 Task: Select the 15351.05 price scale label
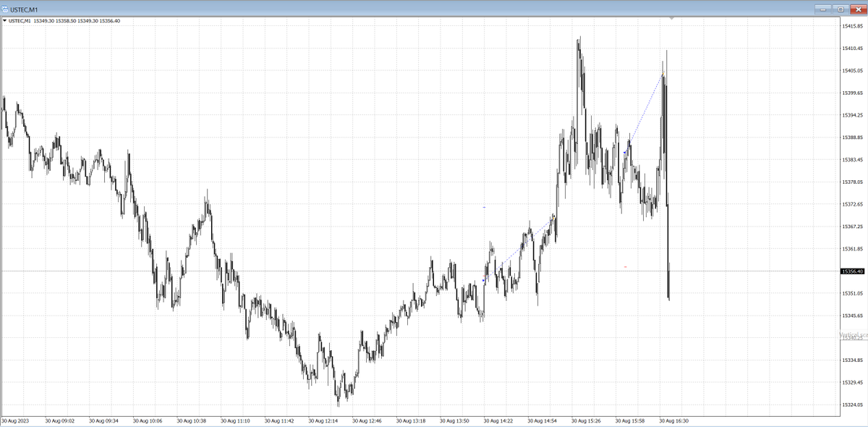[x=853, y=294]
